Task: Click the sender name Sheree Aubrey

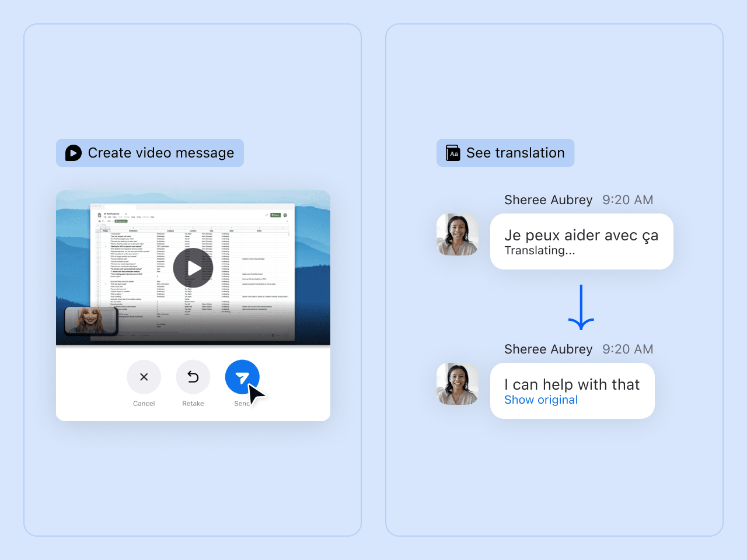Action: pos(549,199)
